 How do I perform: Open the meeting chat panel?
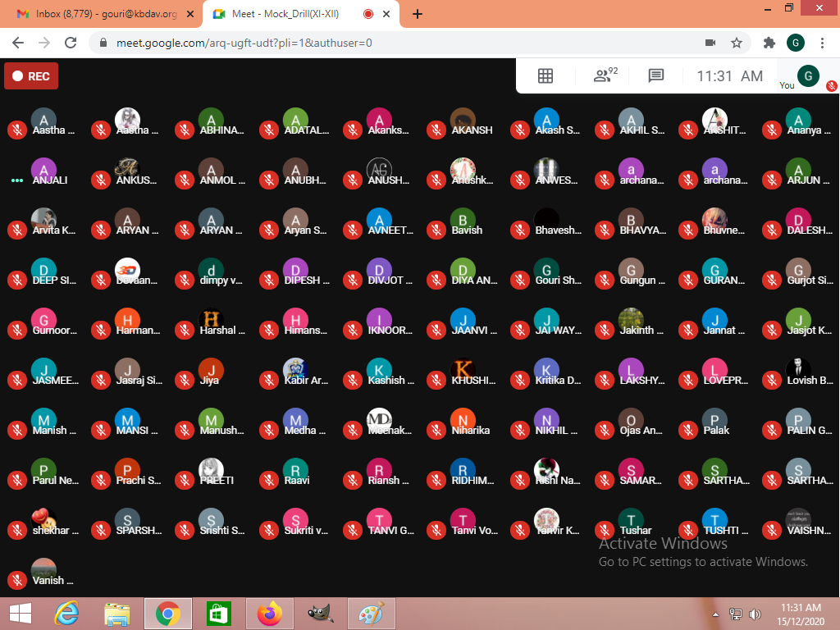pos(655,76)
